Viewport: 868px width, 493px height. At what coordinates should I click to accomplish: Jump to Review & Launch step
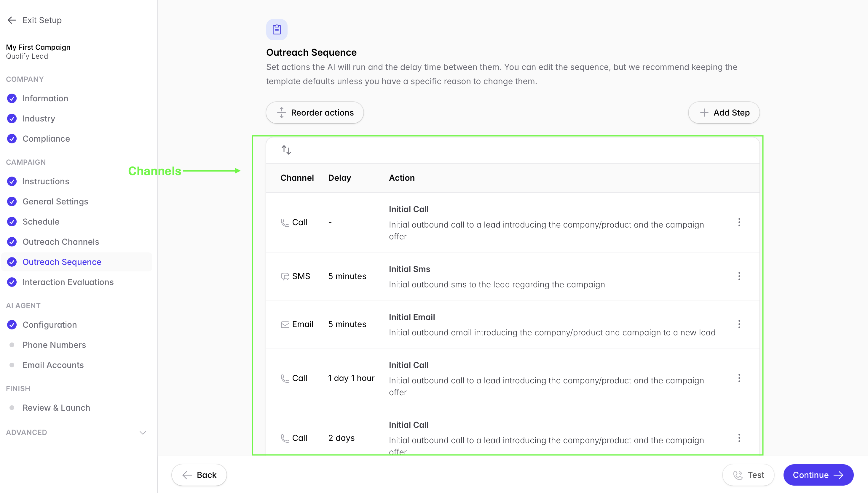tap(56, 408)
